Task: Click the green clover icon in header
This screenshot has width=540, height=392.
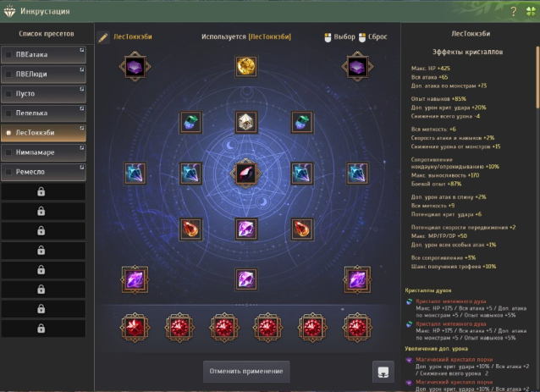Action: (x=531, y=11)
